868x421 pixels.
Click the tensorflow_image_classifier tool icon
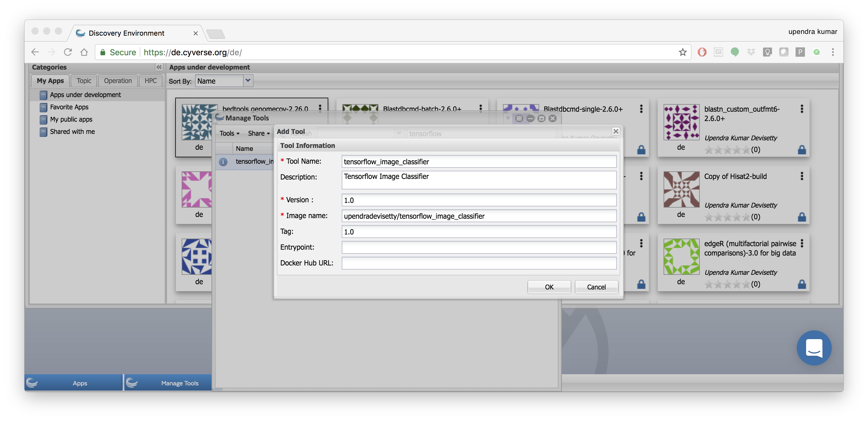coord(223,161)
